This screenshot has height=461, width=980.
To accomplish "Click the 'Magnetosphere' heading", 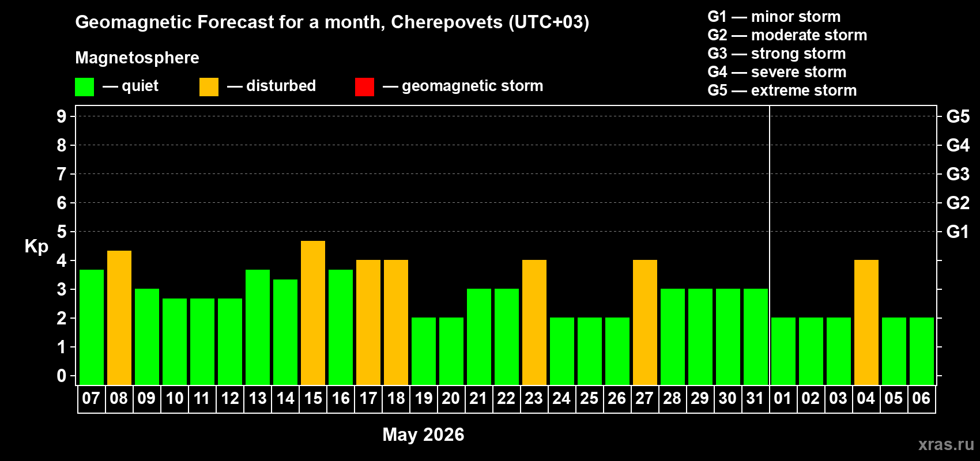I will (x=137, y=58).
